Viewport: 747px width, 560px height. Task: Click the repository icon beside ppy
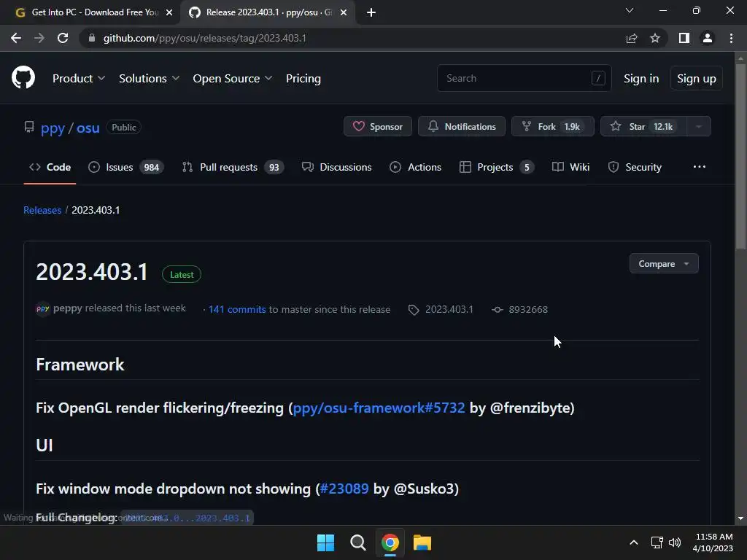(29, 127)
